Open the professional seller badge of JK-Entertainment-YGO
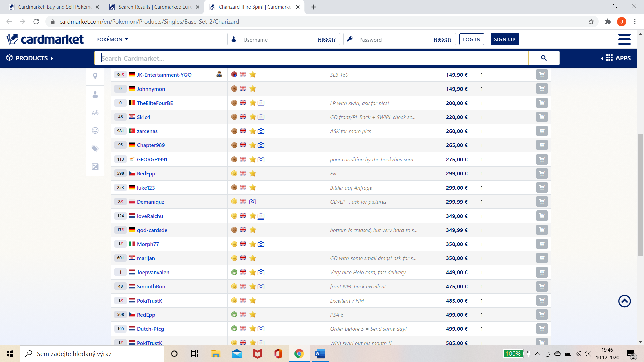Viewport: 644px width, 362px height. [219, 74]
